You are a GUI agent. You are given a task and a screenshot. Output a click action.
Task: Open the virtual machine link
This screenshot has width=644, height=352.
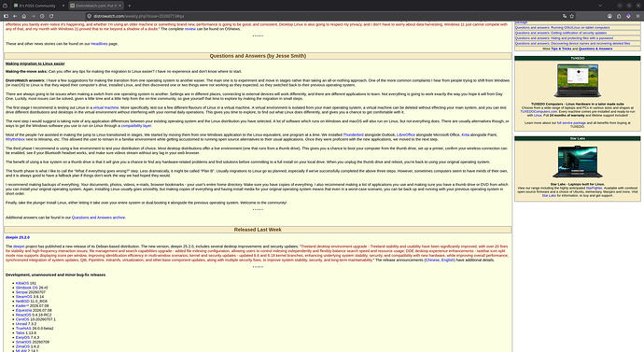pyautogui.click(x=106, y=107)
